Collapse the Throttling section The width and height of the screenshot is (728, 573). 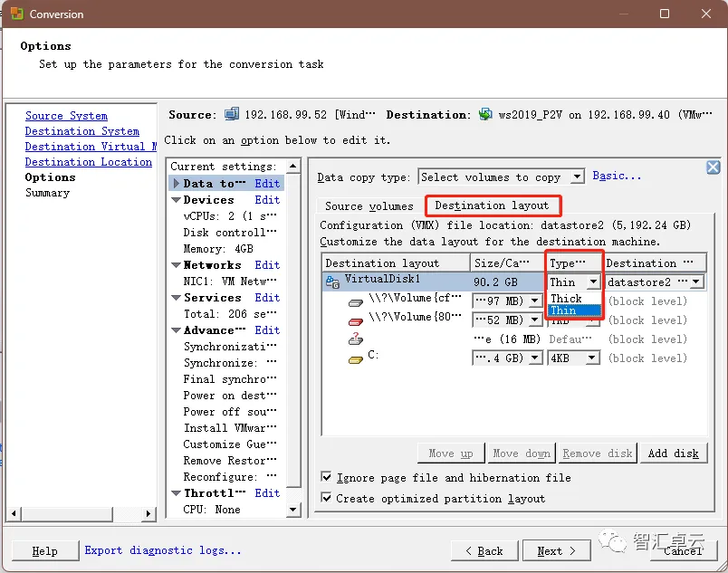click(176, 493)
